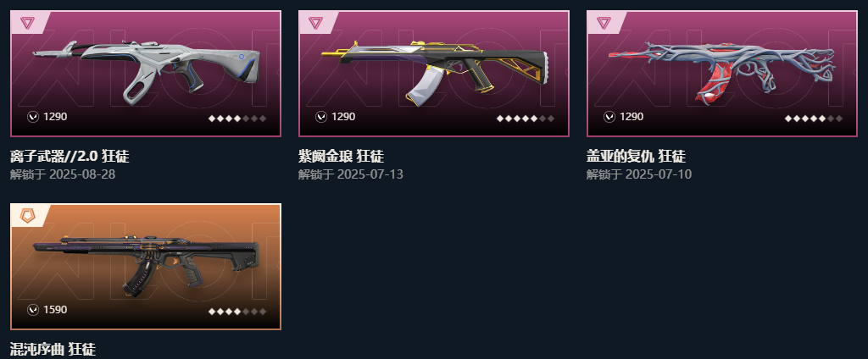
Task: Select the 混沌序曲 狂徒 dark rifle image
Action: (146, 266)
